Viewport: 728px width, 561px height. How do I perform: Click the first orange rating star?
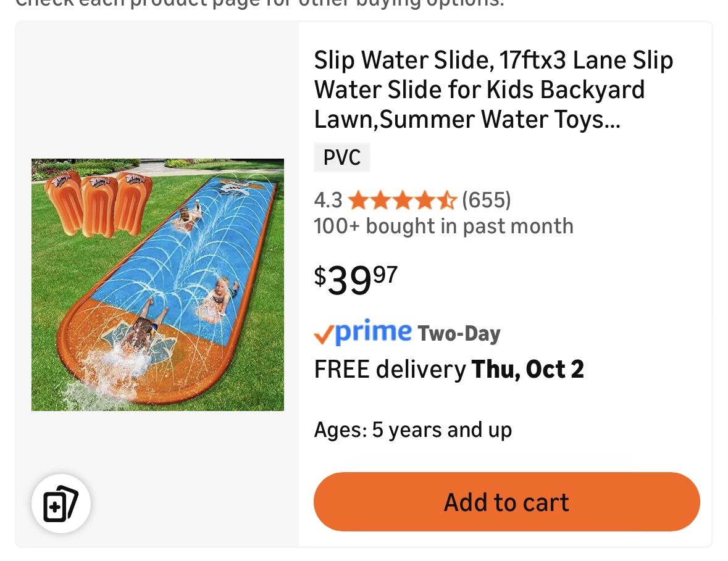click(x=357, y=200)
